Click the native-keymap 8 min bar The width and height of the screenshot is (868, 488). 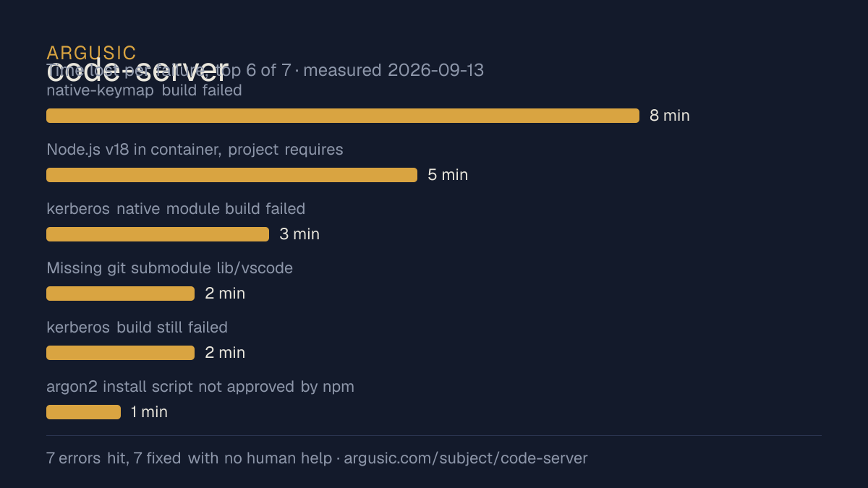click(x=343, y=116)
